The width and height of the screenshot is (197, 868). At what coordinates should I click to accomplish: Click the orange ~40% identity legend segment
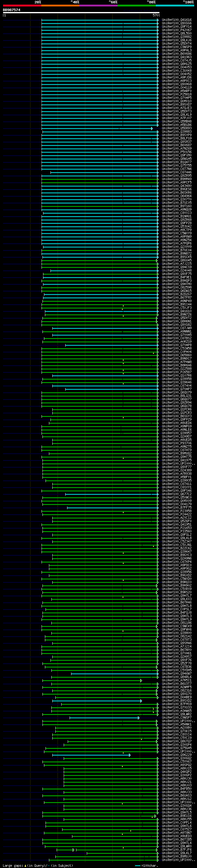pyautogui.click(x=60, y=6)
